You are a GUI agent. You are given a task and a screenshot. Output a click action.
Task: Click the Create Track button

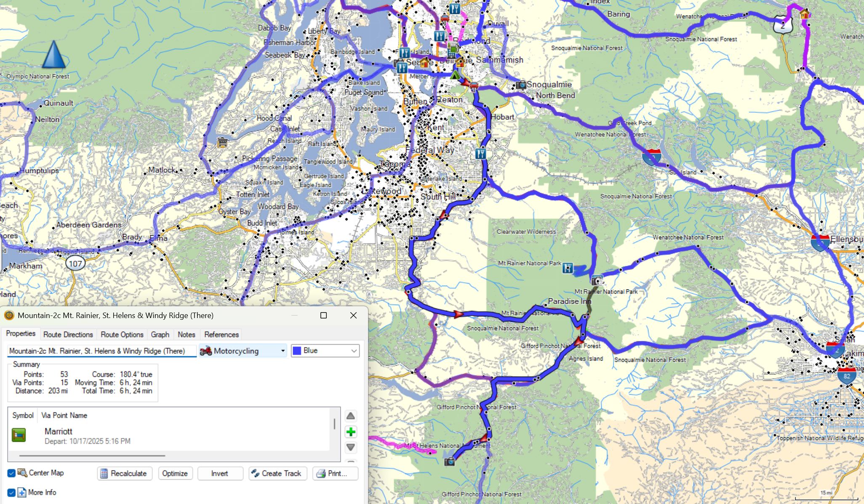(277, 473)
